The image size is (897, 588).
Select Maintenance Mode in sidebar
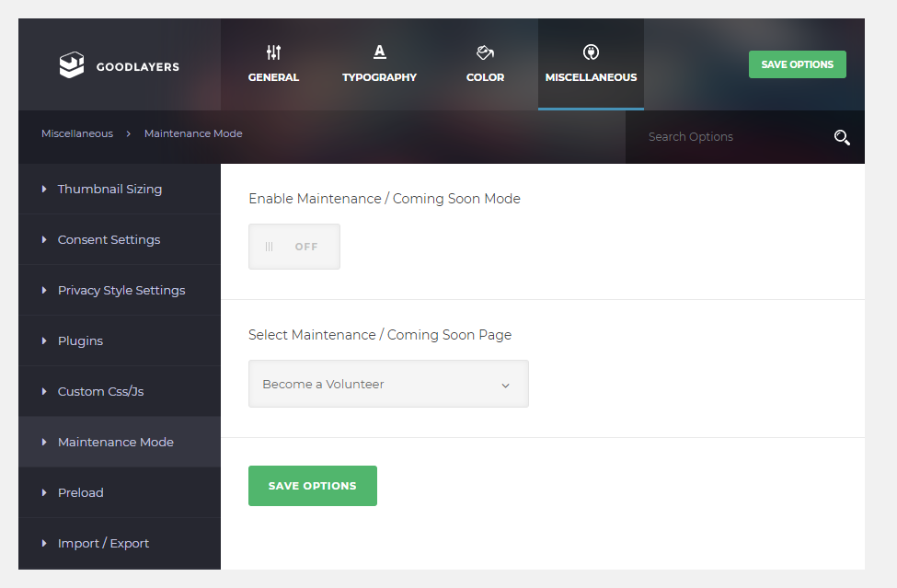(120, 442)
